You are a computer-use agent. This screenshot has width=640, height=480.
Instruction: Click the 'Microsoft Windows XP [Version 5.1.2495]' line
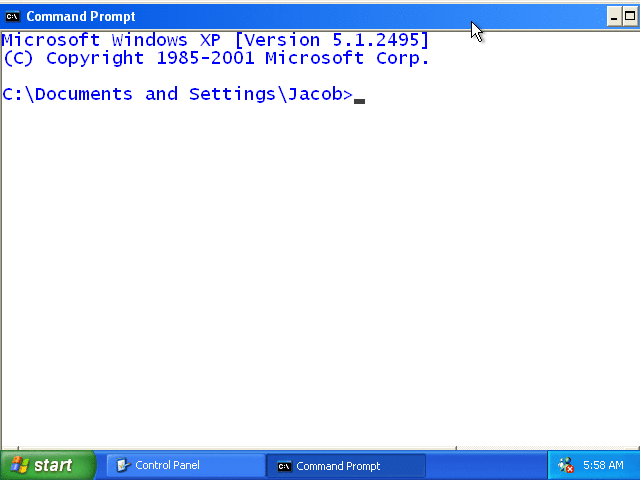point(216,40)
